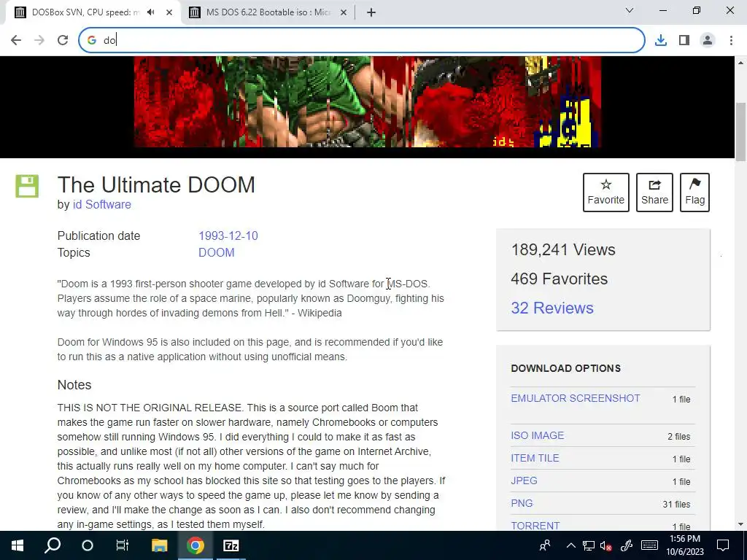
Task: Open Task View on the taskbar
Action: coord(123,545)
